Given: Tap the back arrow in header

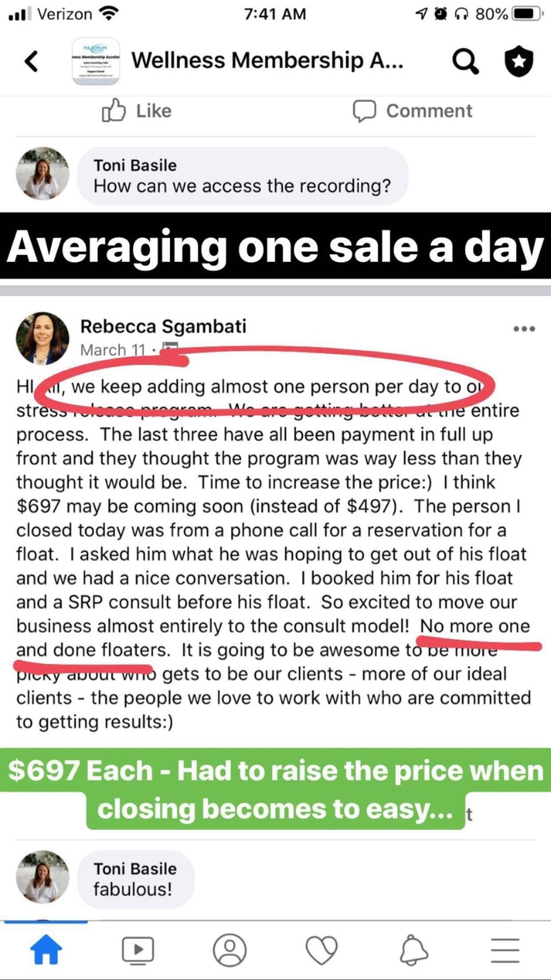Looking at the screenshot, I should coord(31,61).
